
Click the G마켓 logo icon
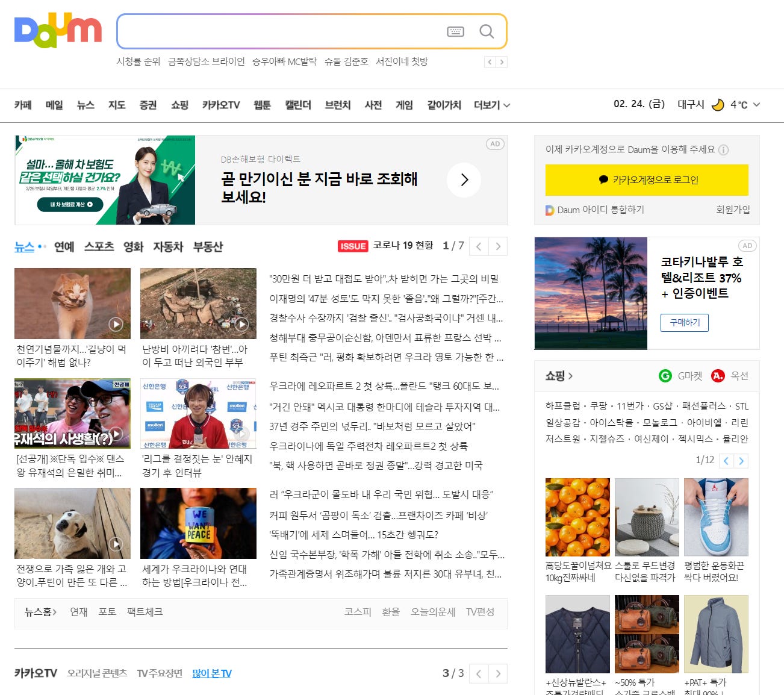pos(665,376)
